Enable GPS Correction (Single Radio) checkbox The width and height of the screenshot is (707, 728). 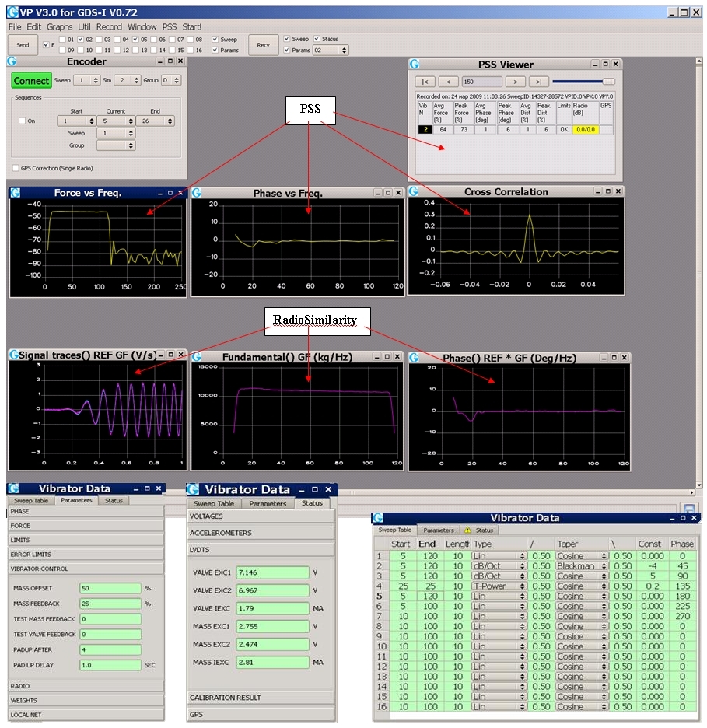click(x=16, y=168)
